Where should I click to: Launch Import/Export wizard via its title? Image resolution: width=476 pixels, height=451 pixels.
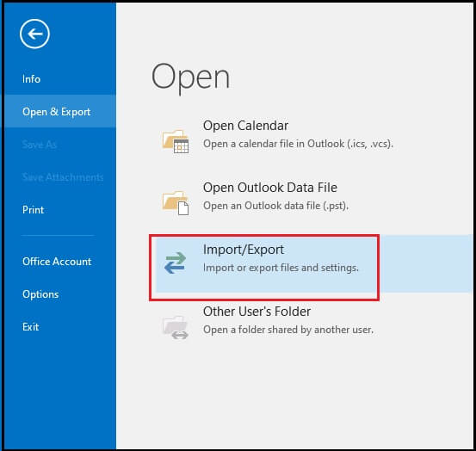(244, 250)
